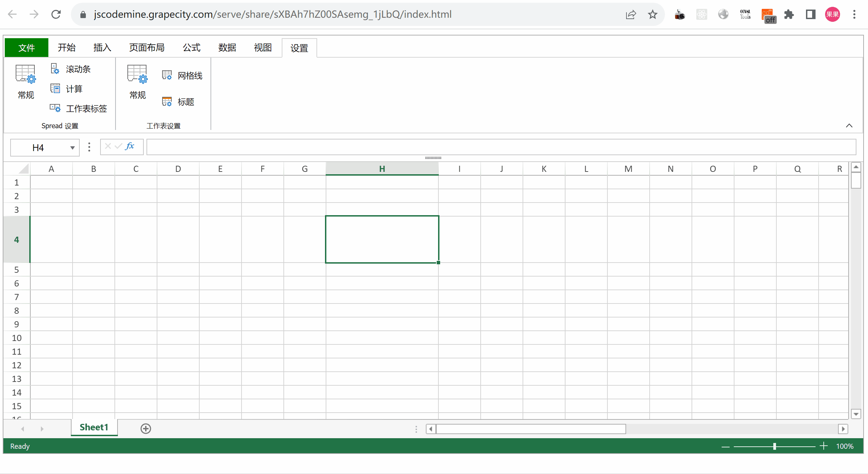The height and width of the screenshot is (474, 868).
Task: Expand the cell reference name box dropdown
Action: [72, 147]
